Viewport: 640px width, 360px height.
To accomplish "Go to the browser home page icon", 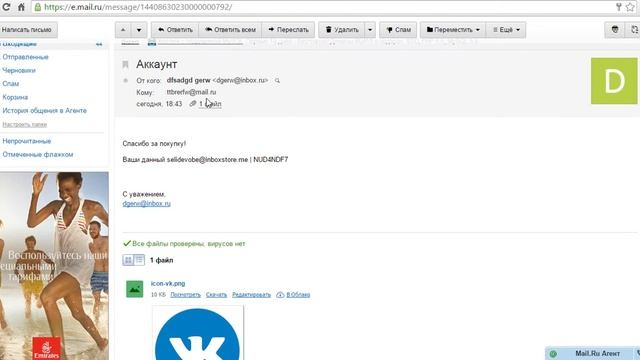I will [x=21, y=7].
